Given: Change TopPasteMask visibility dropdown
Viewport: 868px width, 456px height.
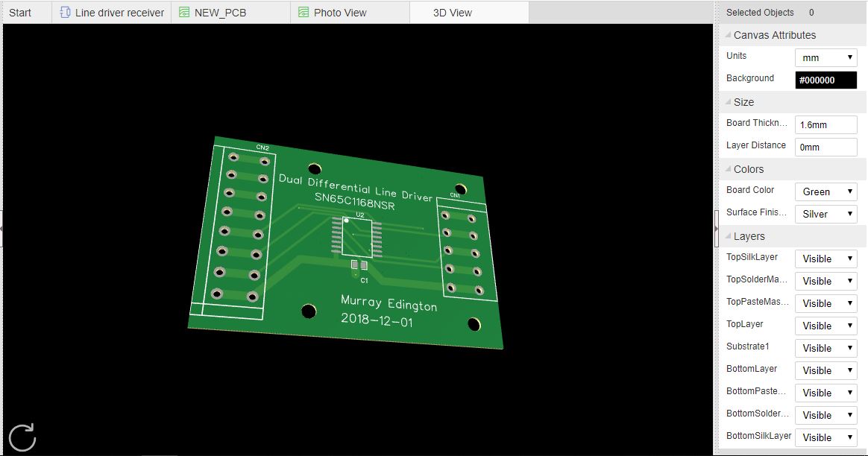Looking at the screenshot, I should (826, 303).
